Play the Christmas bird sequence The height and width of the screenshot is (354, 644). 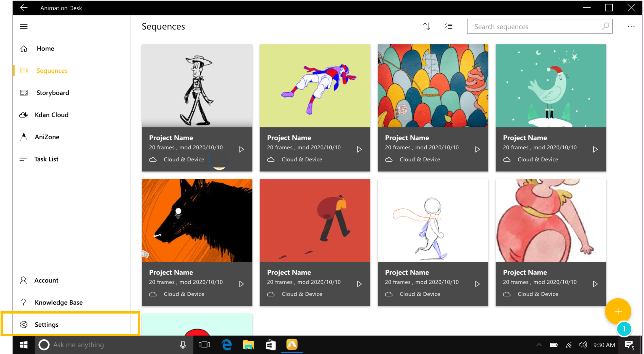click(x=595, y=149)
